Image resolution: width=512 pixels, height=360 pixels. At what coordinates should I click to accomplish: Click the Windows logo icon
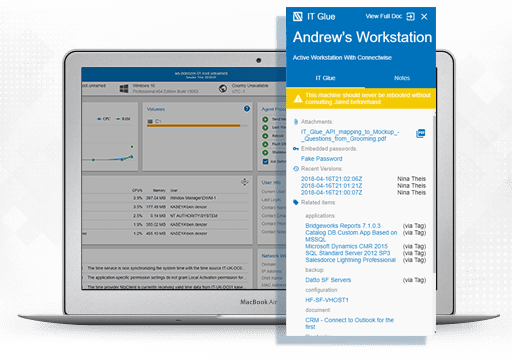point(124,89)
